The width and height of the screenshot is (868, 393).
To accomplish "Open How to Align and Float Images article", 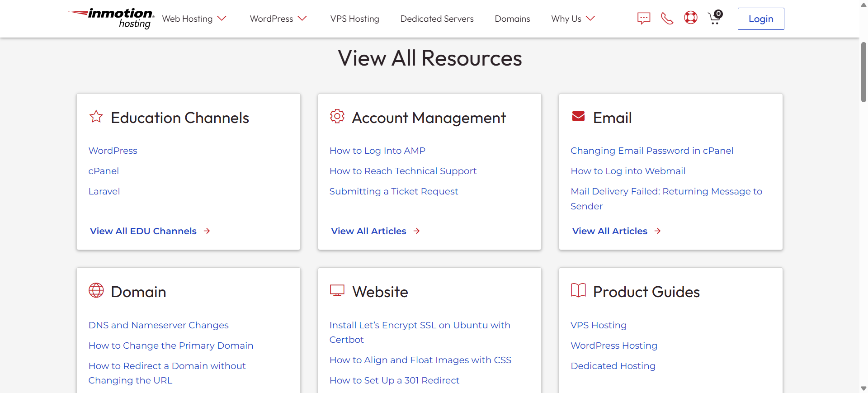I will 420,360.
